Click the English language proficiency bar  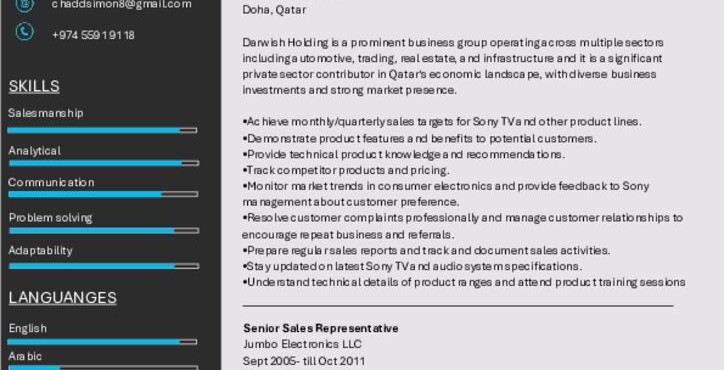[x=102, y=342]
